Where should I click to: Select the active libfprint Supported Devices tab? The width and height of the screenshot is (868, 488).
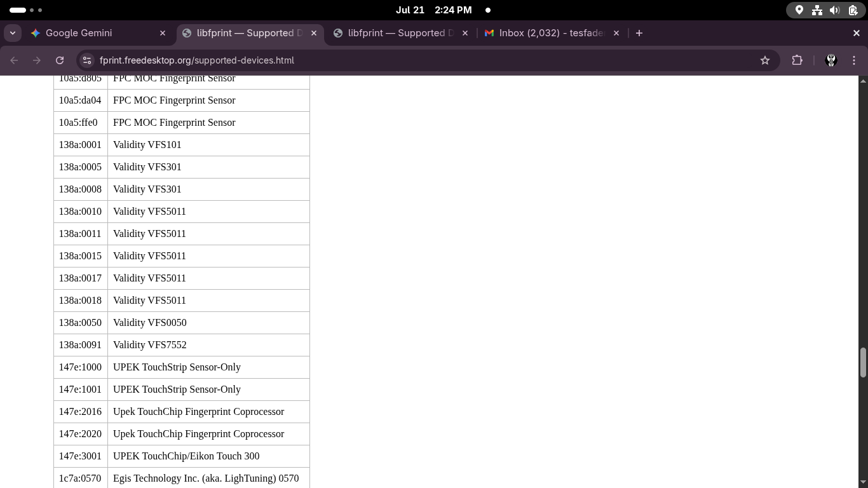249,33
